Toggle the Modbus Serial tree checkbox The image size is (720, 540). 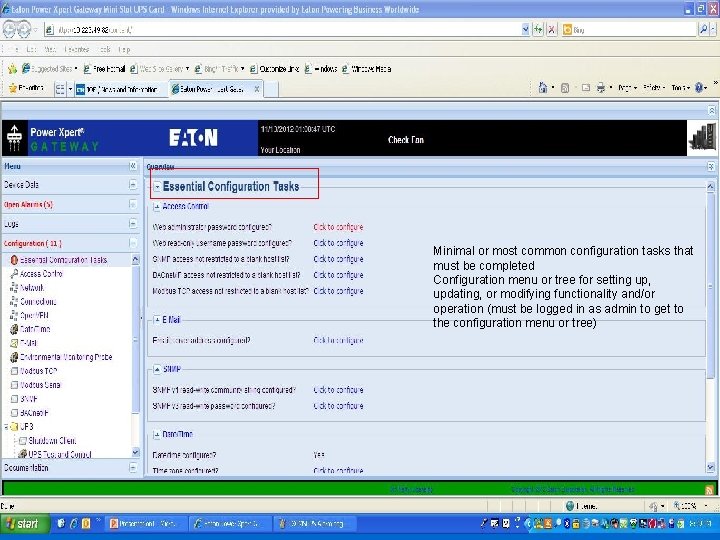(14, 385)
